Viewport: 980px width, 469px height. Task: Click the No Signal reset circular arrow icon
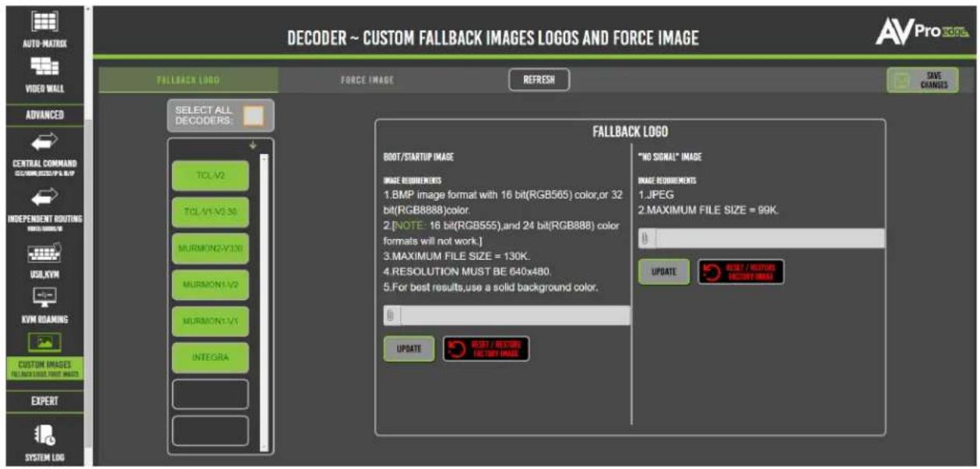pyautogui.click(x=712, y=272)
